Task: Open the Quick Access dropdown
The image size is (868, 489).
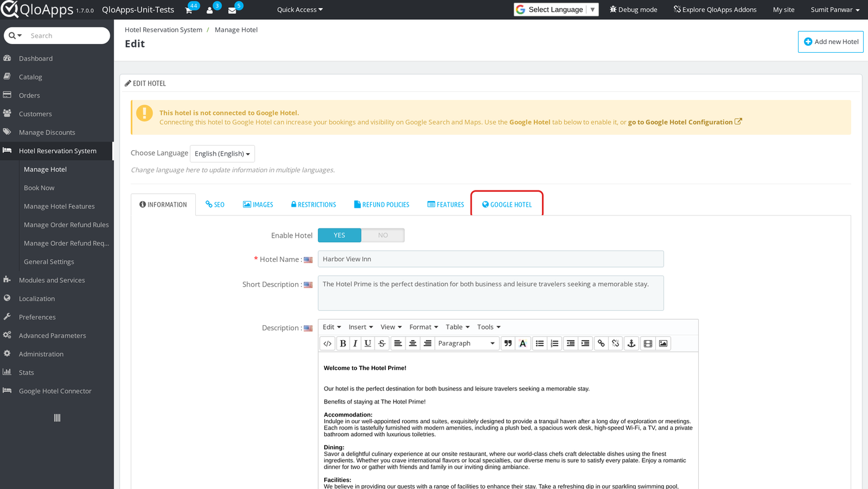Action: pos(300,10)
